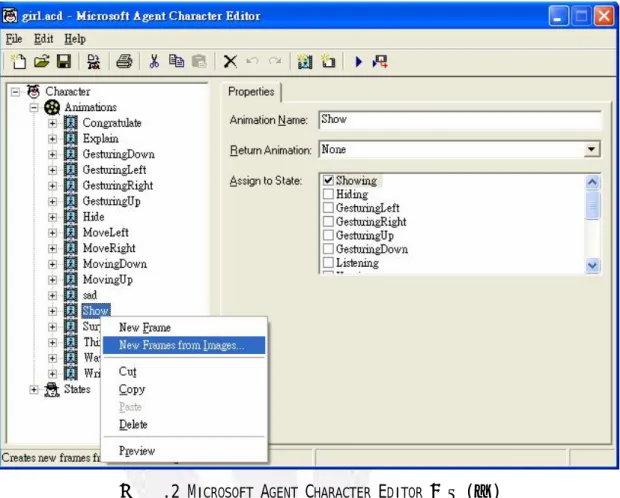Click the stop preview toolbar icon
This screenshot has width=620, height=498.
click(380, 62)
